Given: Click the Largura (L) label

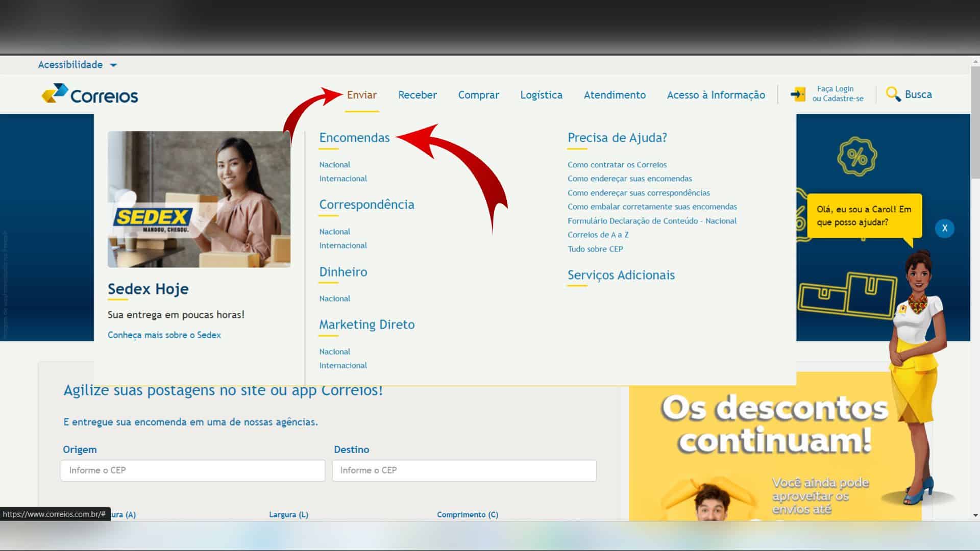Looking at the screenshot, I should pos(289,515).
